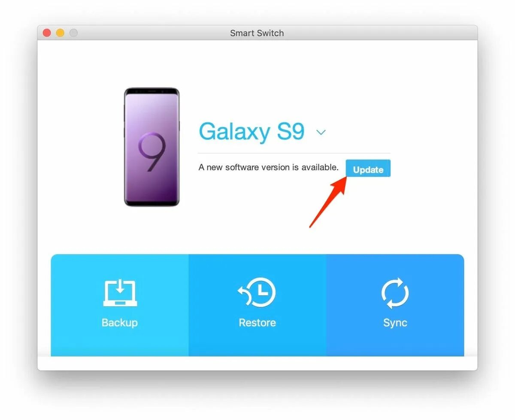The width and height of the screenshot is (515, 420).
Task: Minimize window with the yellow button
Action: pyautogui.click(x=61, y=33)
